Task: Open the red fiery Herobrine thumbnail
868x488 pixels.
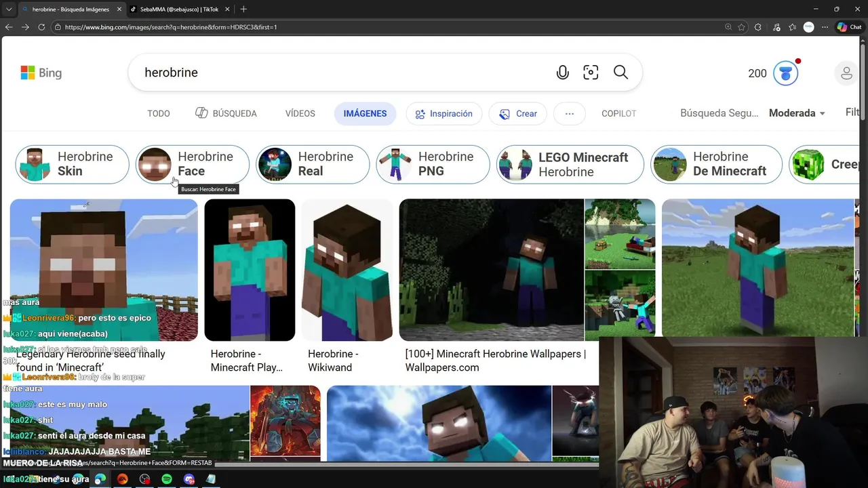Action: tap(285, 421)
